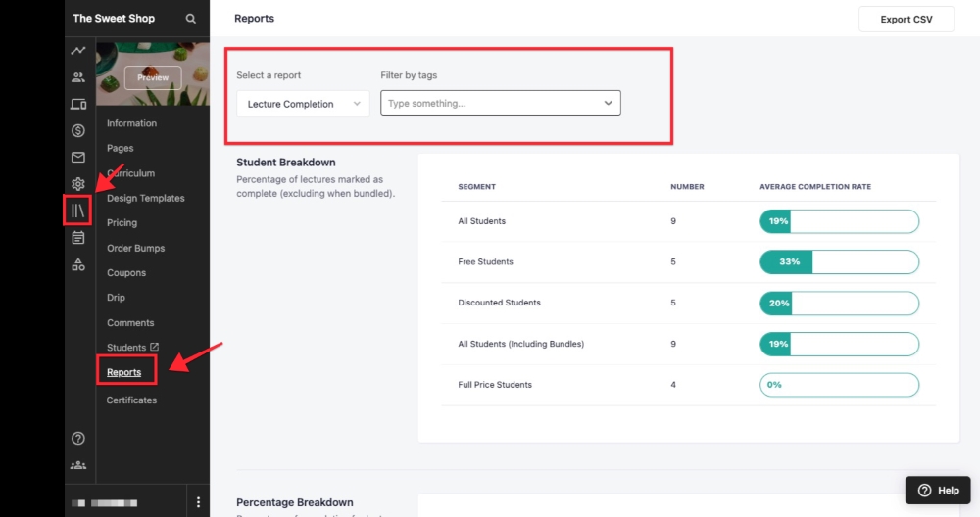Image resolution: width=980 pixels, height=517 pixels.
Task: Click the Free Students 33% progress bar
Action: point(840,262)
